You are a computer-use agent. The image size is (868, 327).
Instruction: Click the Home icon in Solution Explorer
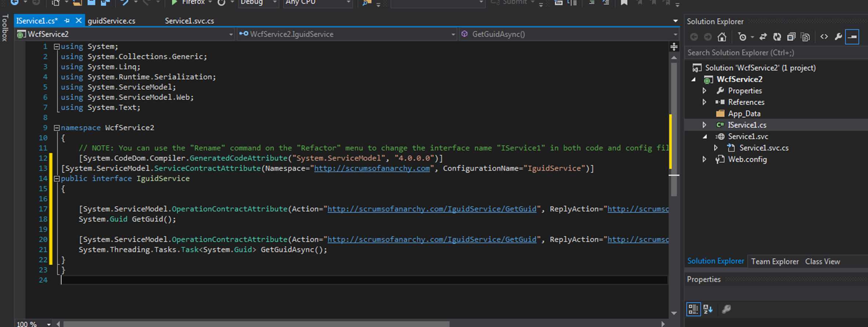point(722,37)
